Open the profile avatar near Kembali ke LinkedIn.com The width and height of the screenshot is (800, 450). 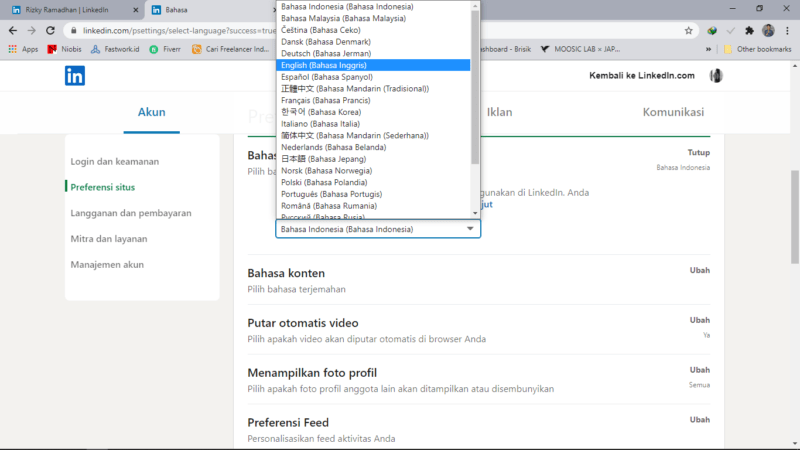coord(716,76)
